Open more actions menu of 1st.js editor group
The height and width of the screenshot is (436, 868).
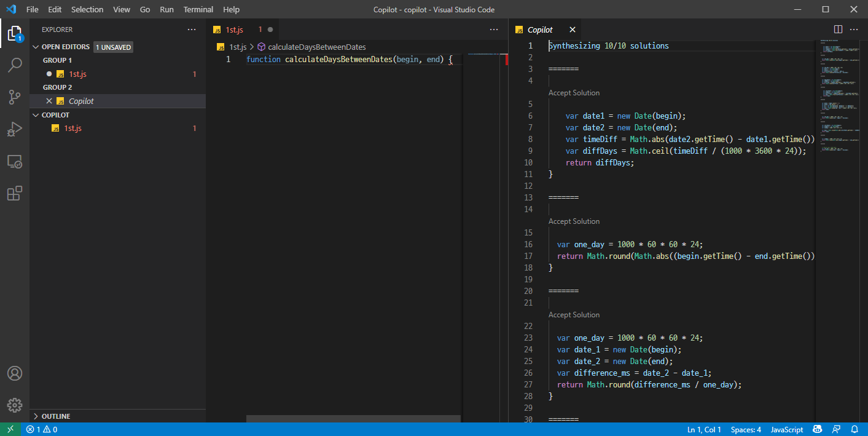coord(494,30)
